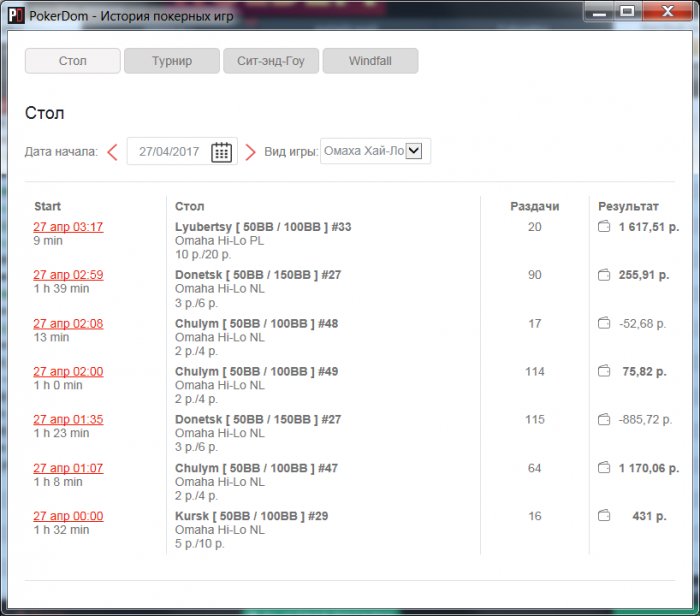
Task: Click the Стол column header
Action: pyautogui.click(x=190, y=206)
